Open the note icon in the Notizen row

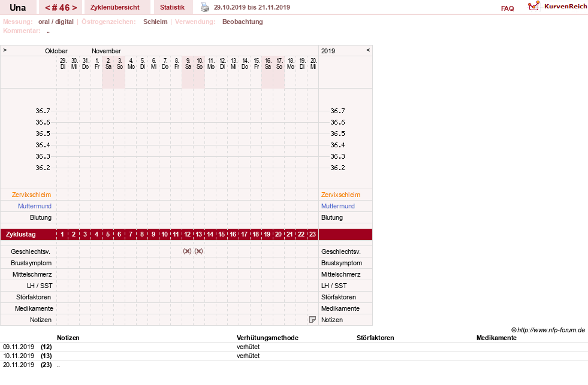[x=312, y=320]
